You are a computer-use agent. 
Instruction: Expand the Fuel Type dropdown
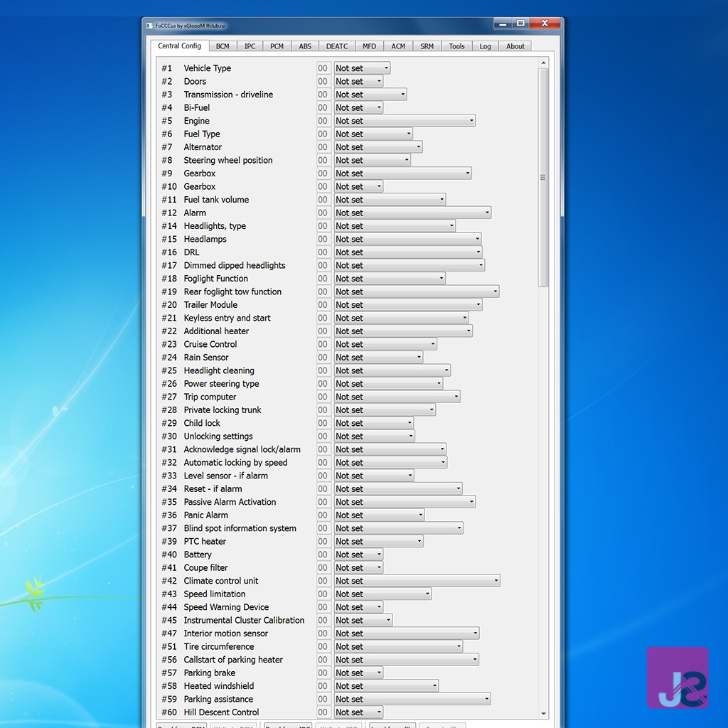373,134
